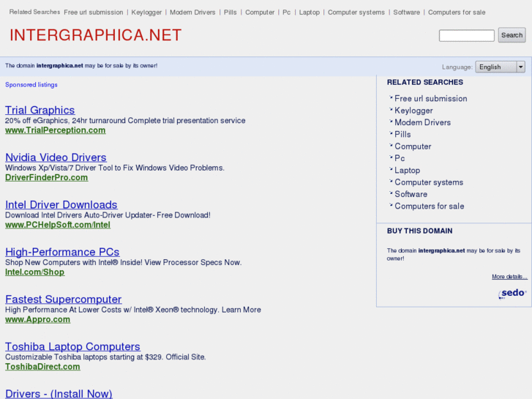Visit www.TrialPerception.com link
This screenshot has height=399, width=532.
[x=56, y=130]
